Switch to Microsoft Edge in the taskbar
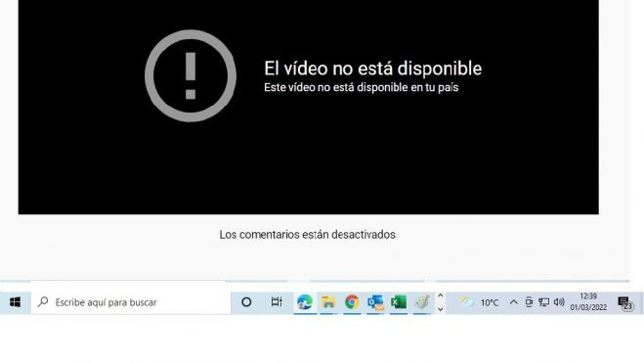This screenshot has height=363, width=644. pos(305,302)
